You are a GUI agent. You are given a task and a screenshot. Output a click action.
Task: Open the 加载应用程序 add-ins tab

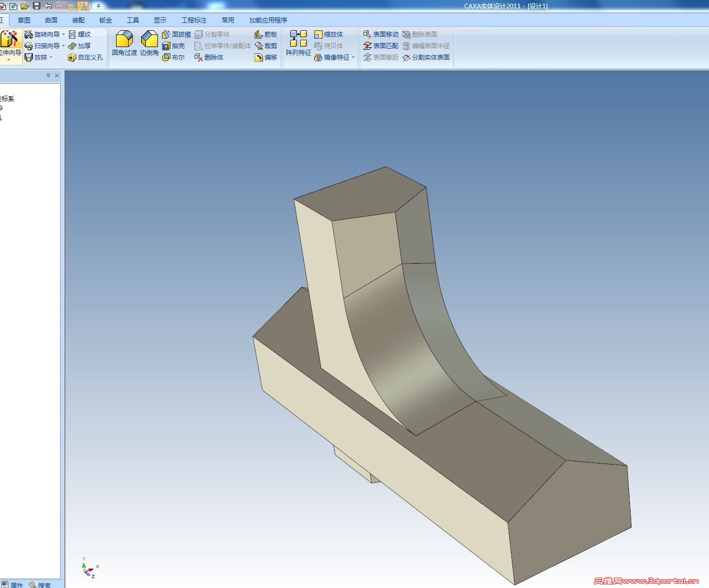coord(268,20)
